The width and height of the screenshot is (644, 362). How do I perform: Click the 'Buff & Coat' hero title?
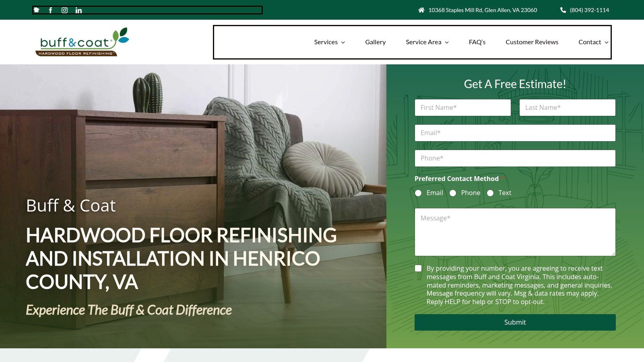click(71, 206)
